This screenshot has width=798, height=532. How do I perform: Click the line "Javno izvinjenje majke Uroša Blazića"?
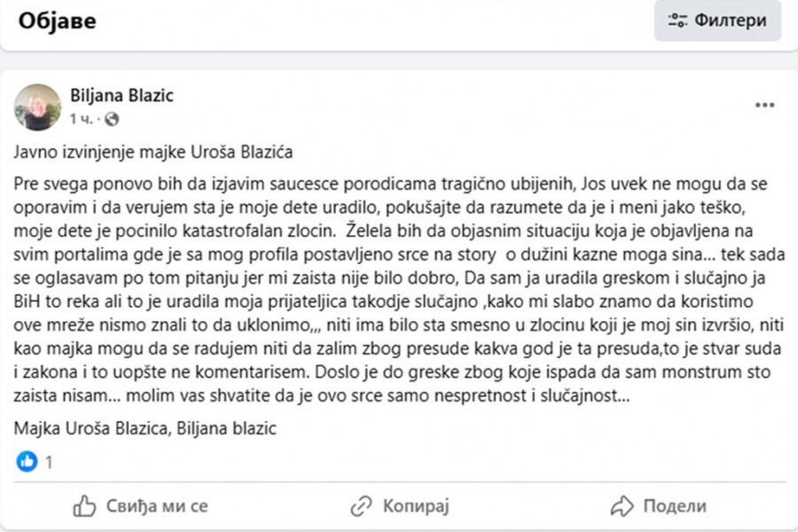[153, 153]
